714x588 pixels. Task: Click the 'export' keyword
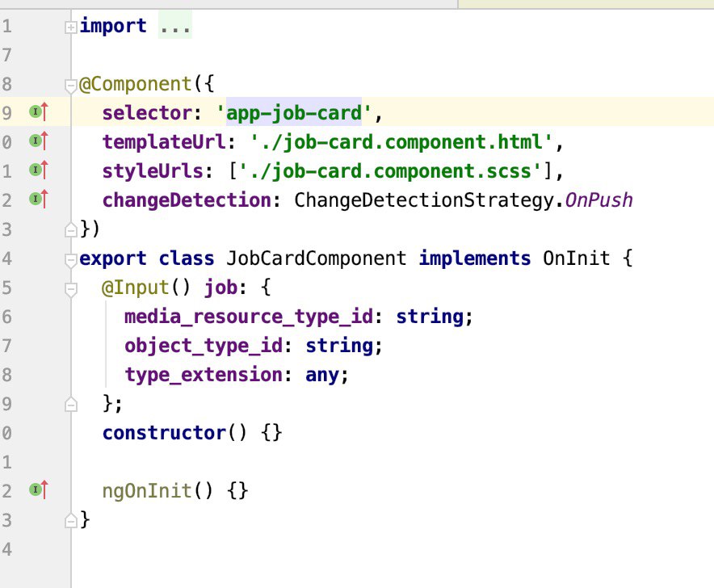point(113,259)
